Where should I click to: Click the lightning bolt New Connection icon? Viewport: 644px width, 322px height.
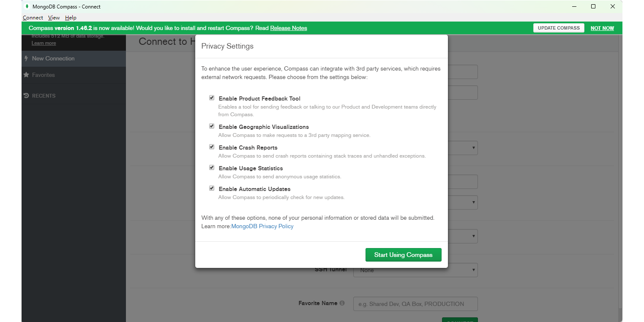(26, 58)
